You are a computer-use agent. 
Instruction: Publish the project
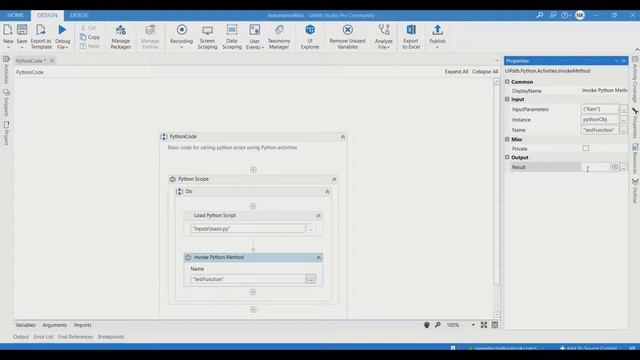[x=437, y=36]
